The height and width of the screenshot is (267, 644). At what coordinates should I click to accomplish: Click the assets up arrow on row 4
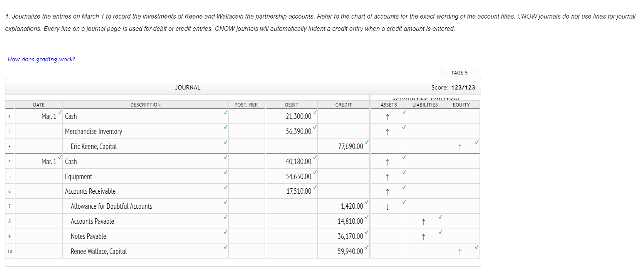[387, 162]
